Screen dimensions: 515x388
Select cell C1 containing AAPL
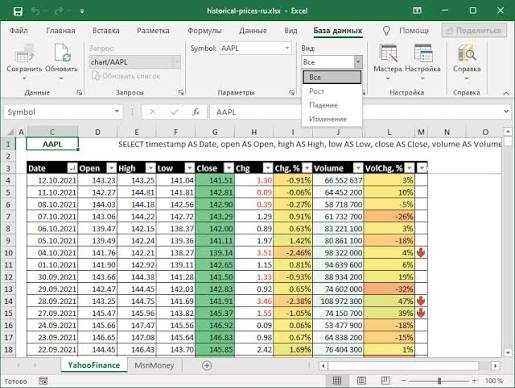click(52, 144)
